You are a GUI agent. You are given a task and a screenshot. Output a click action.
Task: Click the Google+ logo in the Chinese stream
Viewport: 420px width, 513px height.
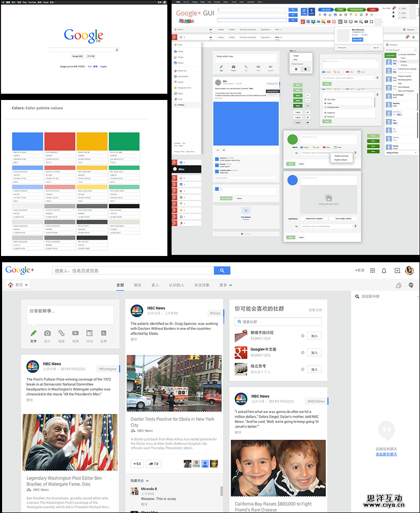point(19,270)
